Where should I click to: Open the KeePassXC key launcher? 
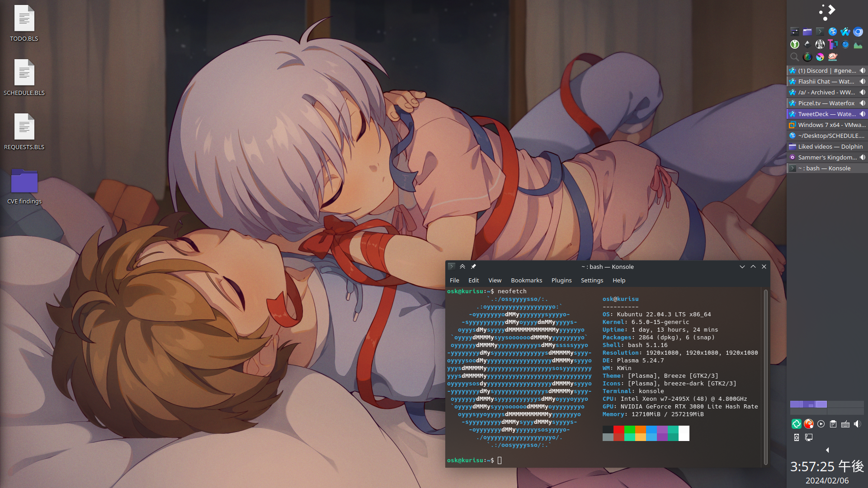point(795,44)
